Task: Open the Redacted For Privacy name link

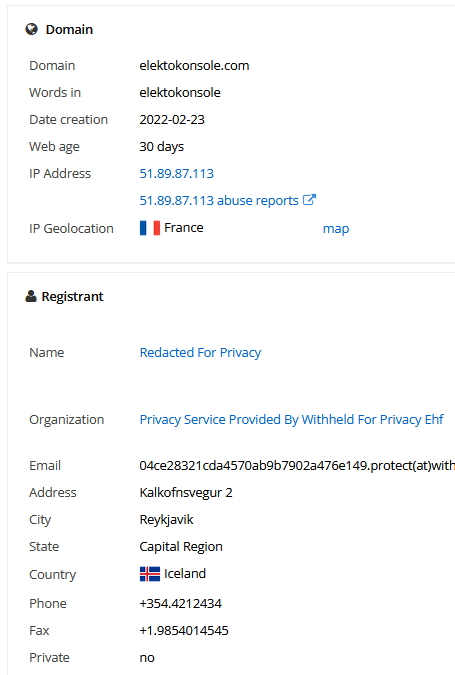Action: coord(200,353)
